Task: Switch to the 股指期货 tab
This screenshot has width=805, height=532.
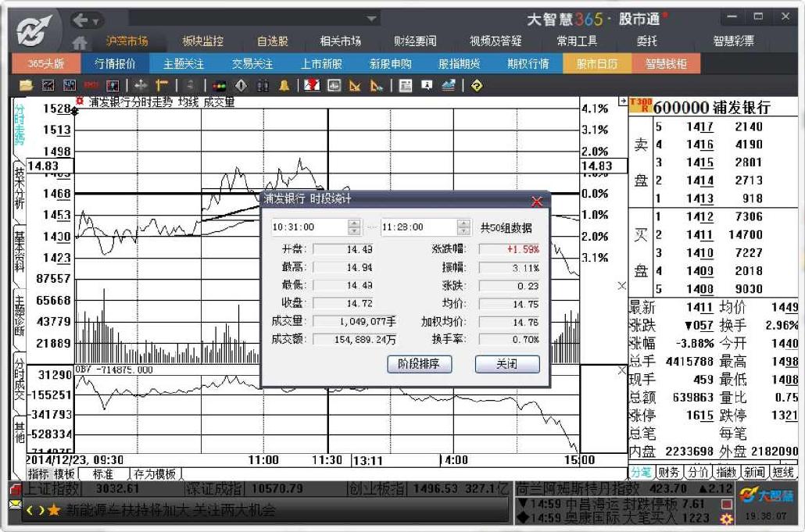Action: coord(459,63)
